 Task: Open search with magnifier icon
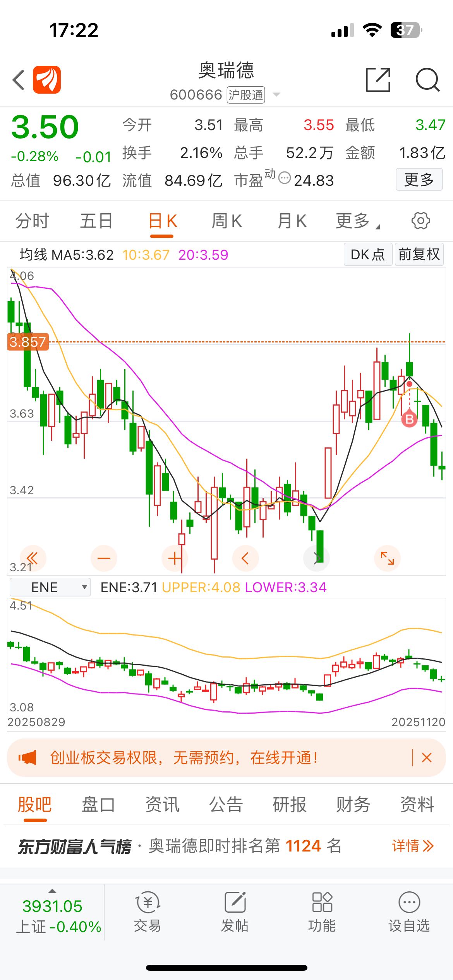pos(427,80)
